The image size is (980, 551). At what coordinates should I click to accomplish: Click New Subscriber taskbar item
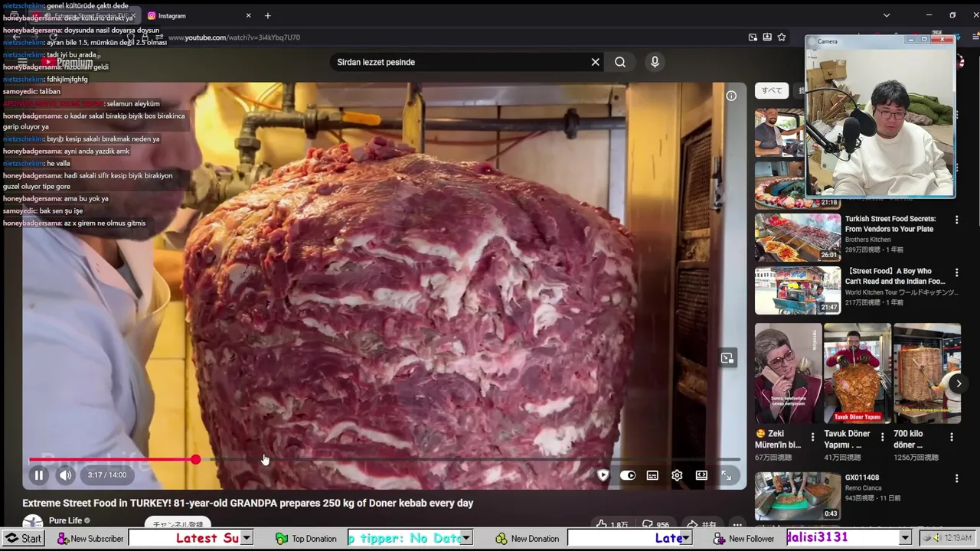(90, 538)
